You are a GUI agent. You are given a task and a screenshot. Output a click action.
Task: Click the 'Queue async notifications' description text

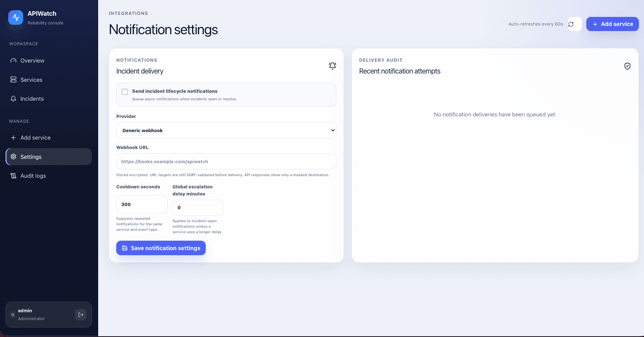click(184, 99)
